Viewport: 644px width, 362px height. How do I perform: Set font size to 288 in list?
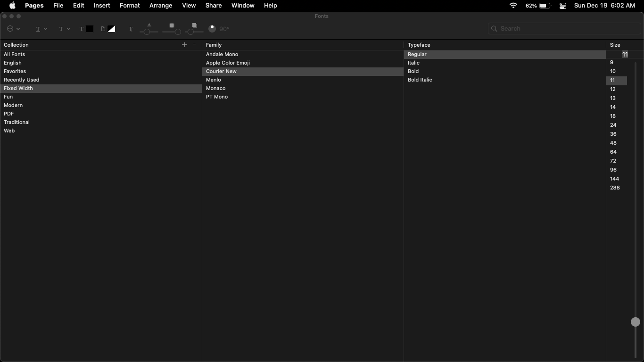(x=617, y=188)
